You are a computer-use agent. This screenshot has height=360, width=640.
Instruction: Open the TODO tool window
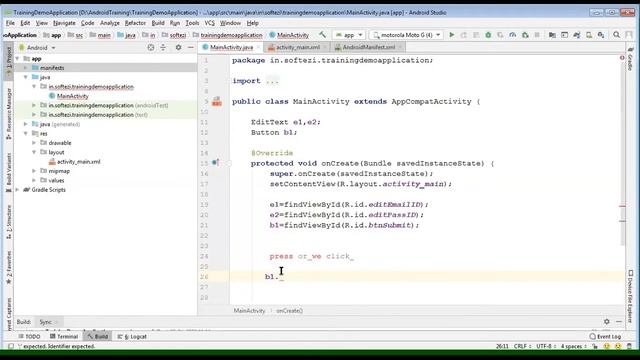[29, 337]
